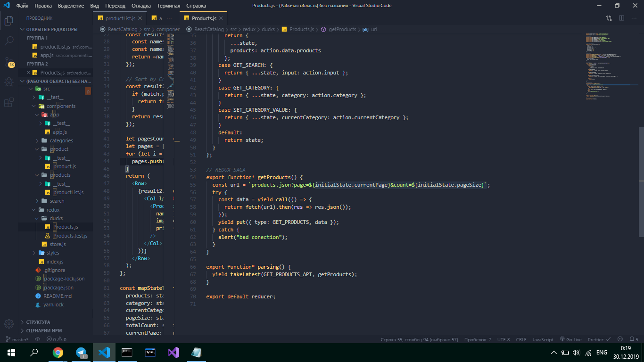Expand the categories folder

[61, 140]
